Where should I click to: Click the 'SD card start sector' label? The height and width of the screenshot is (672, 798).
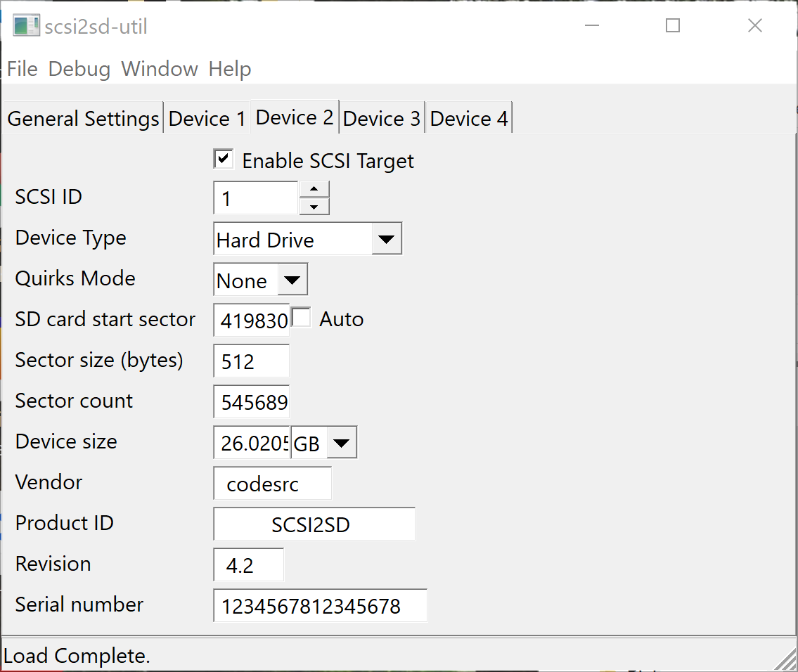(105, 319)
